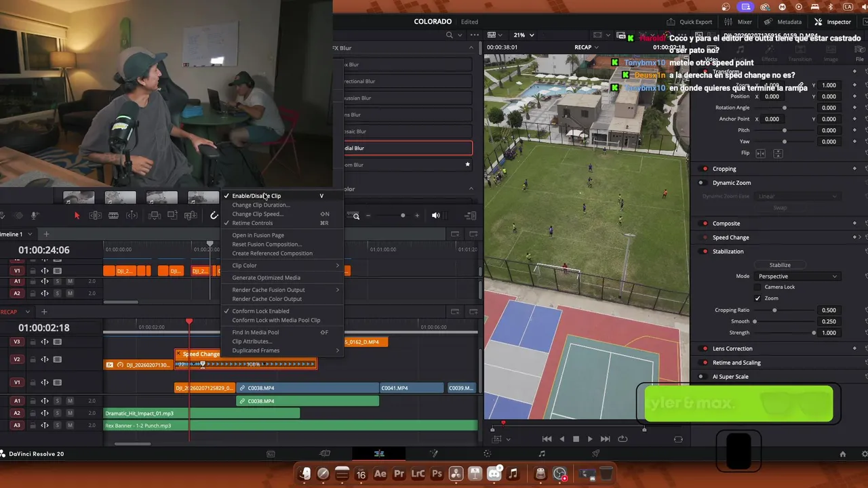Select the arrow Selection Mode tool

coord(77,216)
